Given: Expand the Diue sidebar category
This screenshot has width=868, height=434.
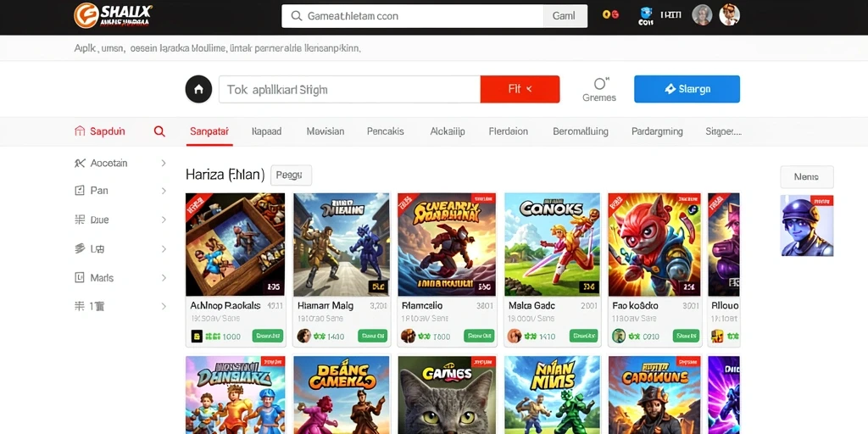Looking at the screenshot, I should coord(120,220).
